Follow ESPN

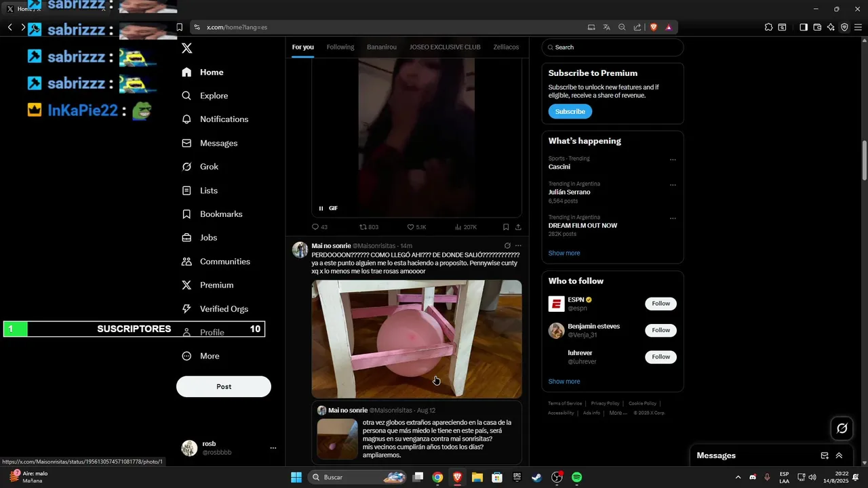tap(660, 304)
